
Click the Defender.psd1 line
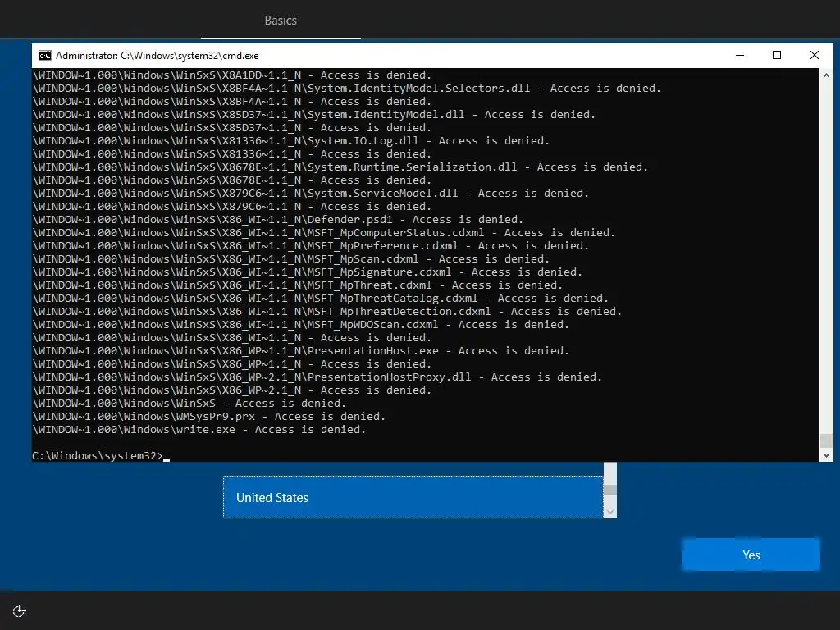pos(277,220)
